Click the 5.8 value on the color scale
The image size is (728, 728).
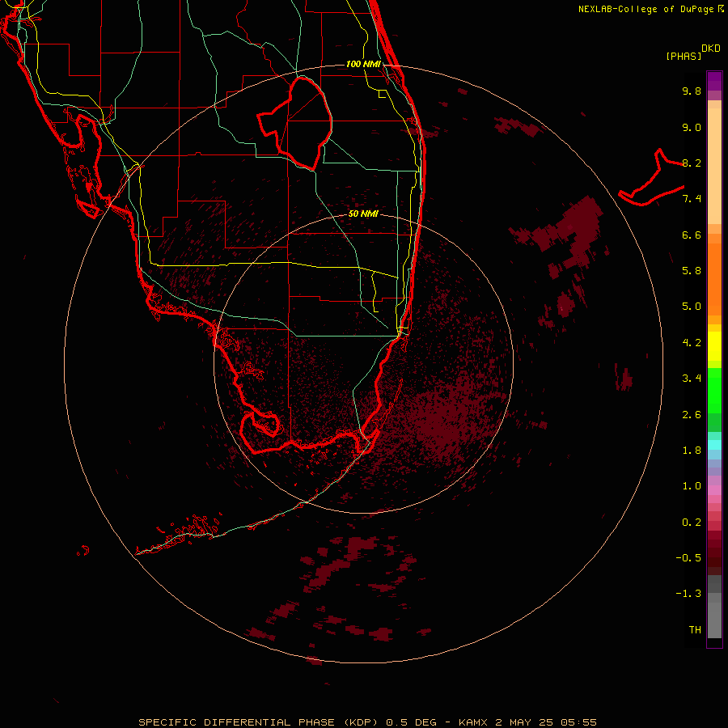[692, 271]
